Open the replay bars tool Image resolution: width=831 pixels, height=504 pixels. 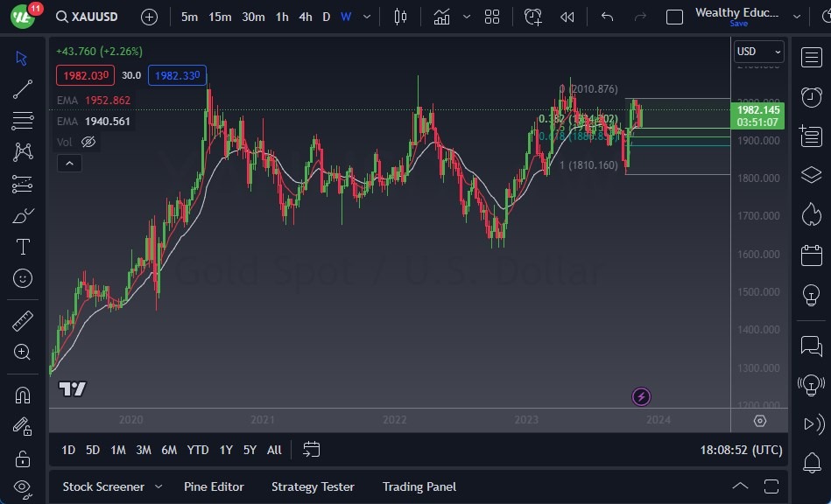point(567,17)
